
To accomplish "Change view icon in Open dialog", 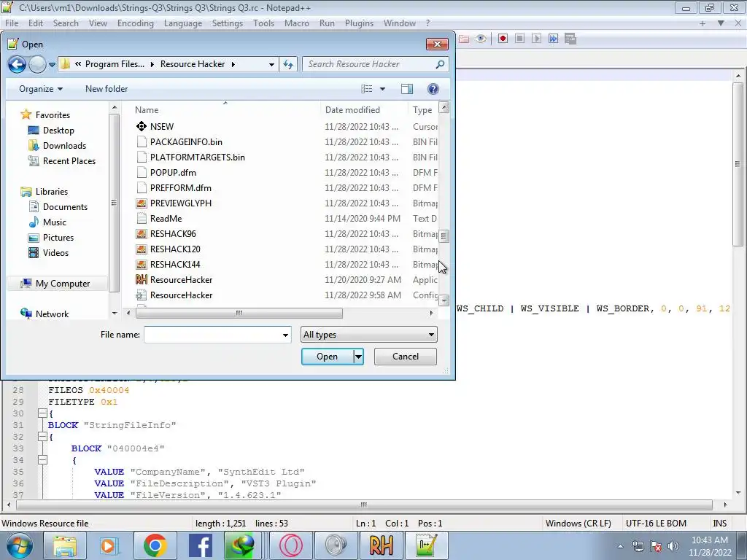I will pos(366,89).
